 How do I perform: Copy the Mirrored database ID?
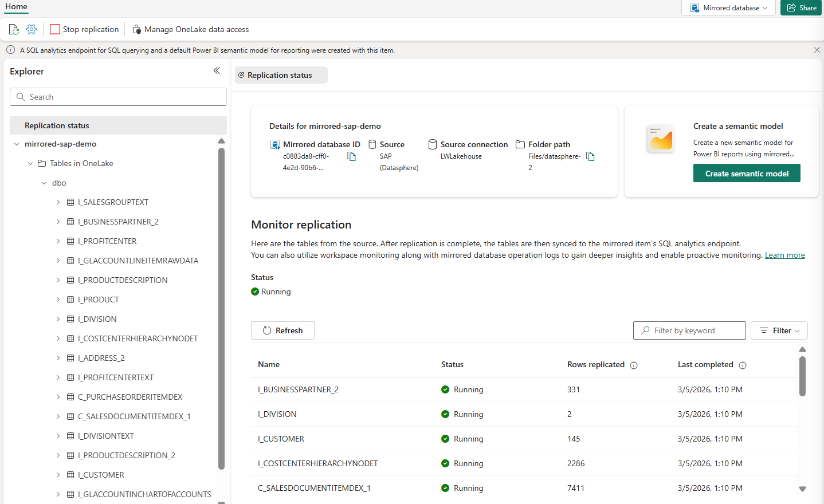[351, 155]
